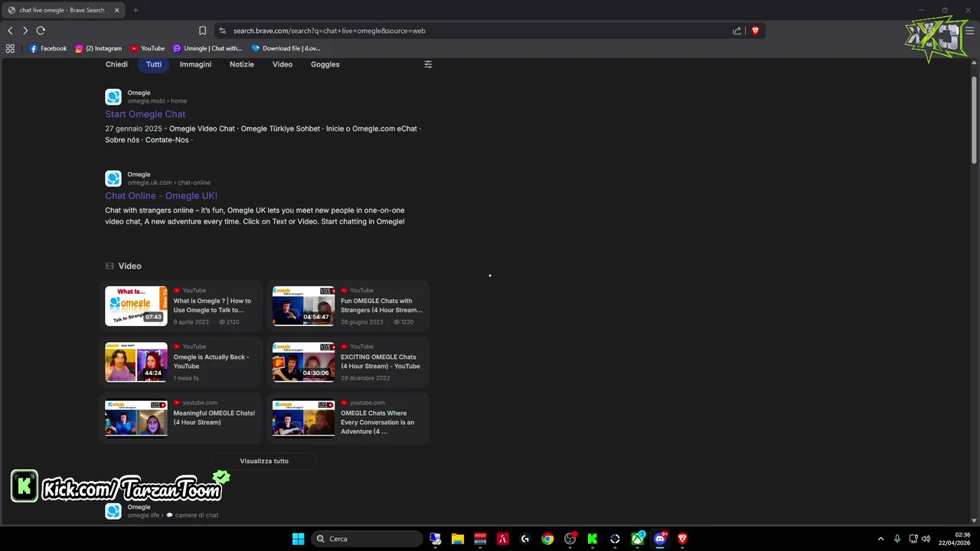Click the microphone tray icon
The image size is (980, 551).
click(x=897, y=539)
